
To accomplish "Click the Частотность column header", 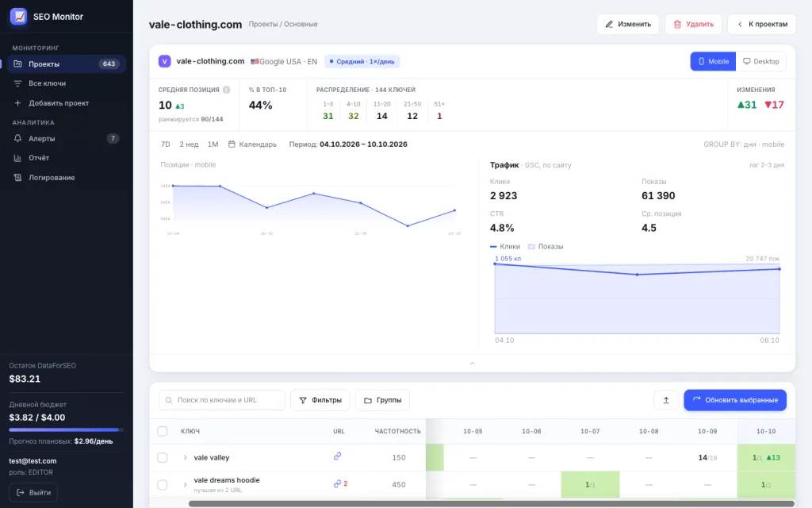I will [x=398, y=431].
